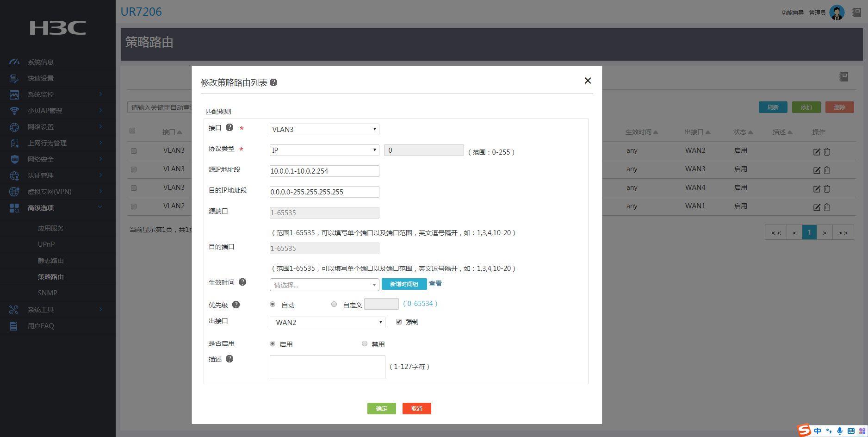Edit the WAN1 policy route row
Image resolution: width=868 pixels, height=437 pixels.
click(x=817, y=207)
